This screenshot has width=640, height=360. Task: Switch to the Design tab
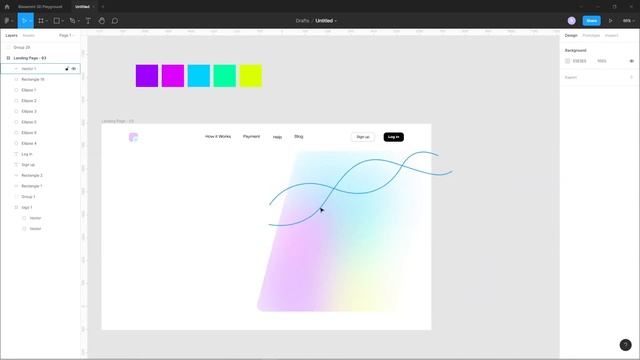pos(571,36)
